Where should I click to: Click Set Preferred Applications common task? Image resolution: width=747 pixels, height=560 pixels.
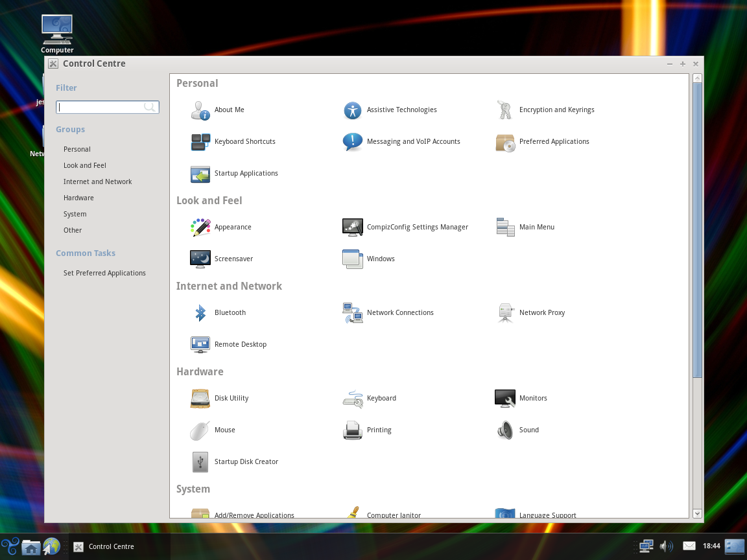[104, 273]
